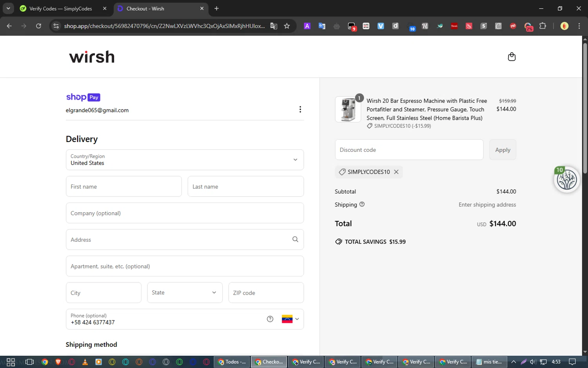The image size is (588, 368).
Task: Click the translate page icon in address bar
Action: (x=274, y=26)
